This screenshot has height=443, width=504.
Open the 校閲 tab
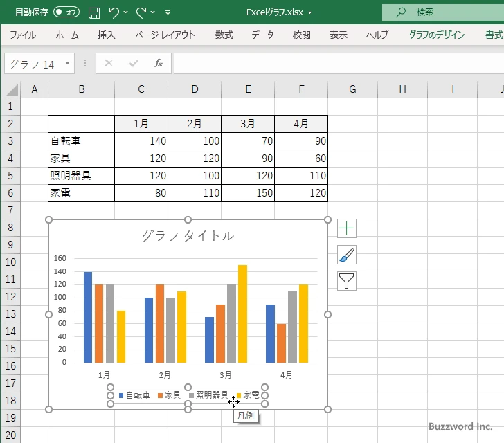point(302,35)
